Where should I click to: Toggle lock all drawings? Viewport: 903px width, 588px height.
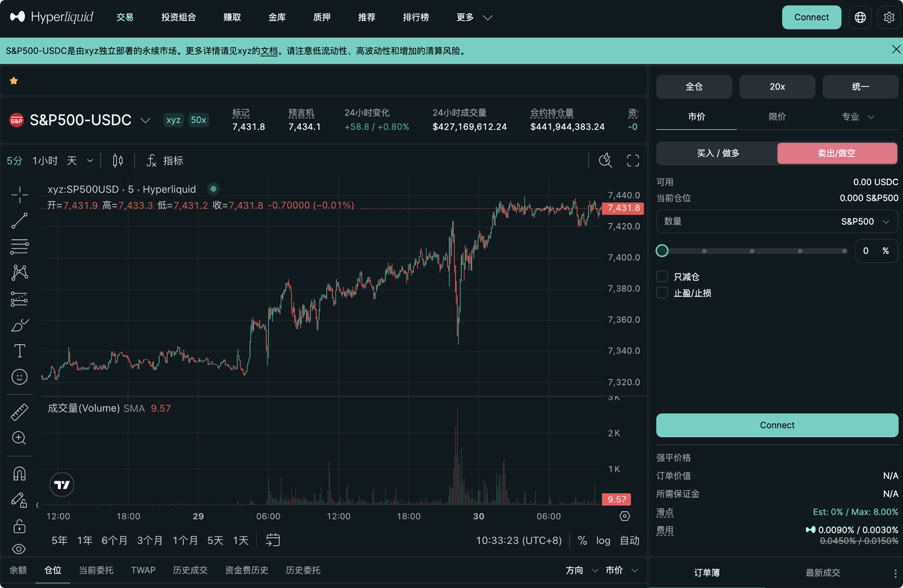pyautogui.click(x=19, y=526)
